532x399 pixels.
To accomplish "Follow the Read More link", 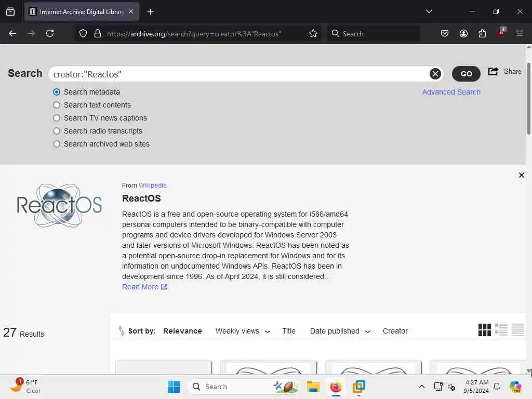I will 144,287.
